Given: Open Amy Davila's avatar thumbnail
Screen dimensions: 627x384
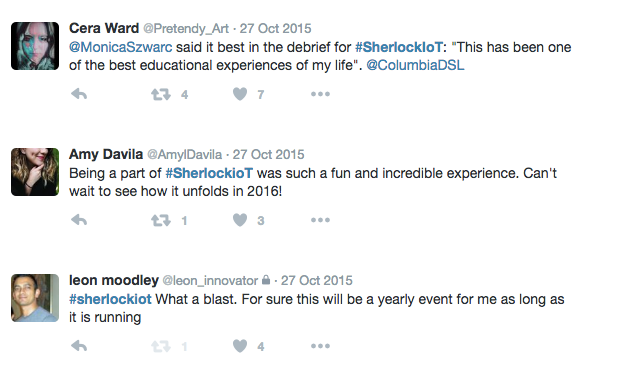Looking at the screenshot, I should pos(35,172).
